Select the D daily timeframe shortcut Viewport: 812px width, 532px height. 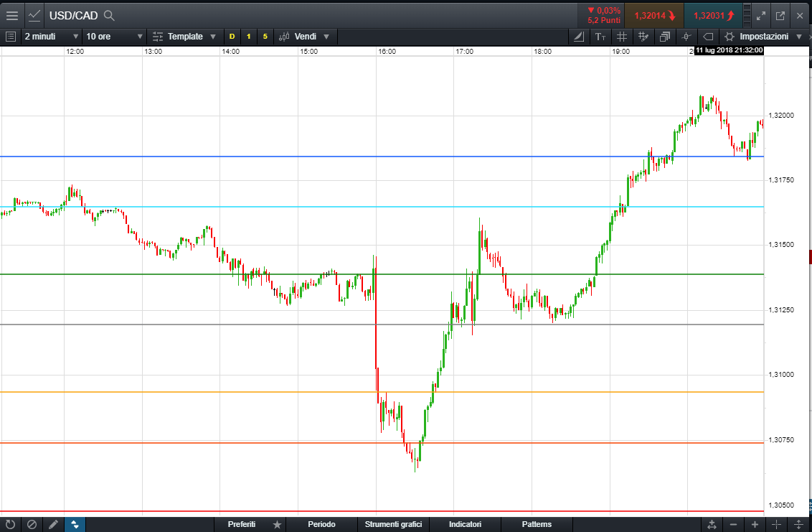[x=232, y=37]
